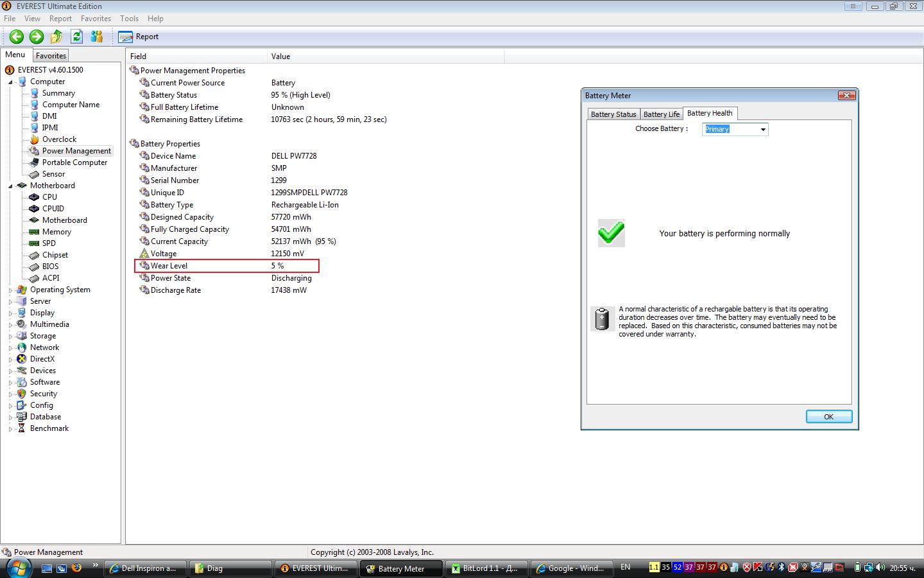Click the Field column header

point(196,57)
